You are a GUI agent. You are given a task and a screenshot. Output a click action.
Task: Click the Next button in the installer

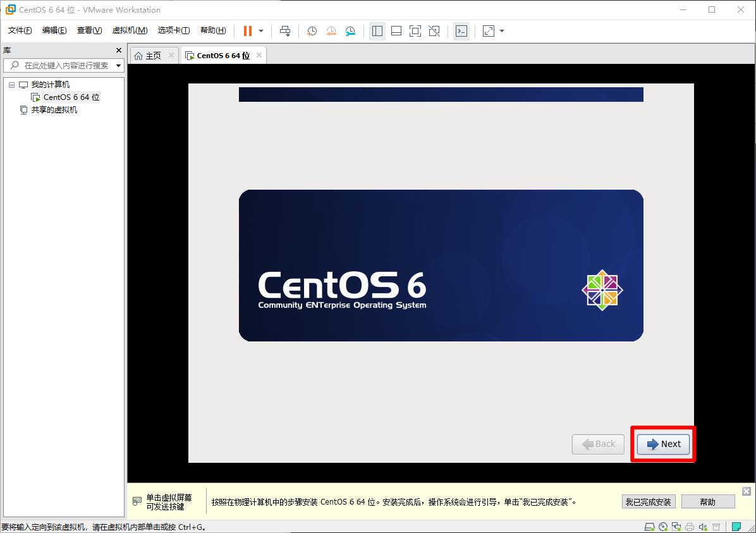tap(662, 444)
